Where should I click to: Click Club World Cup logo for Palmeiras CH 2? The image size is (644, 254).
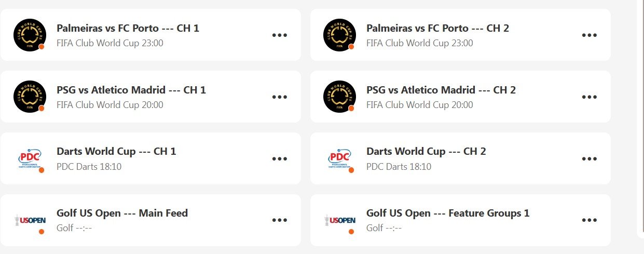[x=339, y=35]
